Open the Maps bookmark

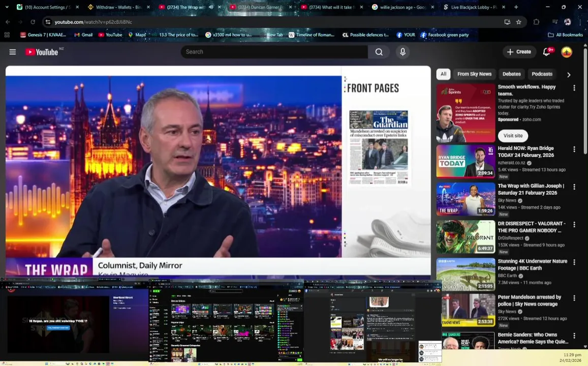pyautogui.click(x=137, y=35)
